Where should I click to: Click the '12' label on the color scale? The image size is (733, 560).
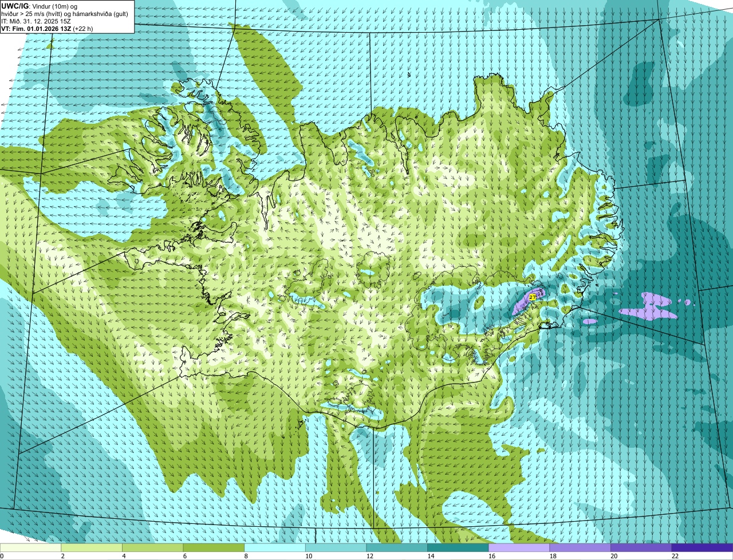(369, 556)
